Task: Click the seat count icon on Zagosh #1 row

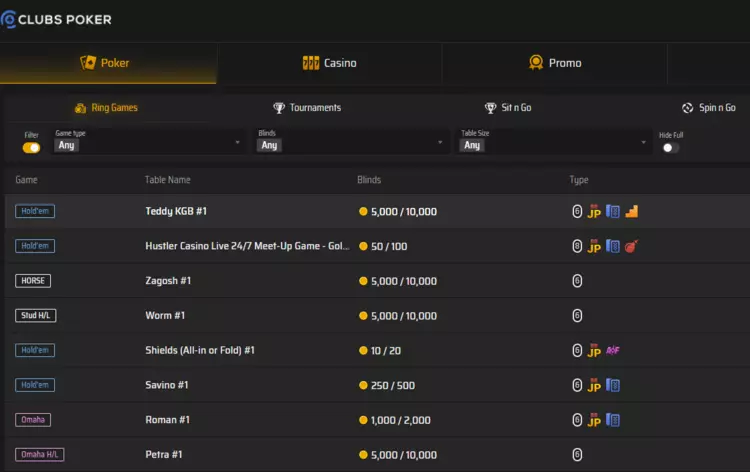Action: pyautogui.click(x=577, y=281)
